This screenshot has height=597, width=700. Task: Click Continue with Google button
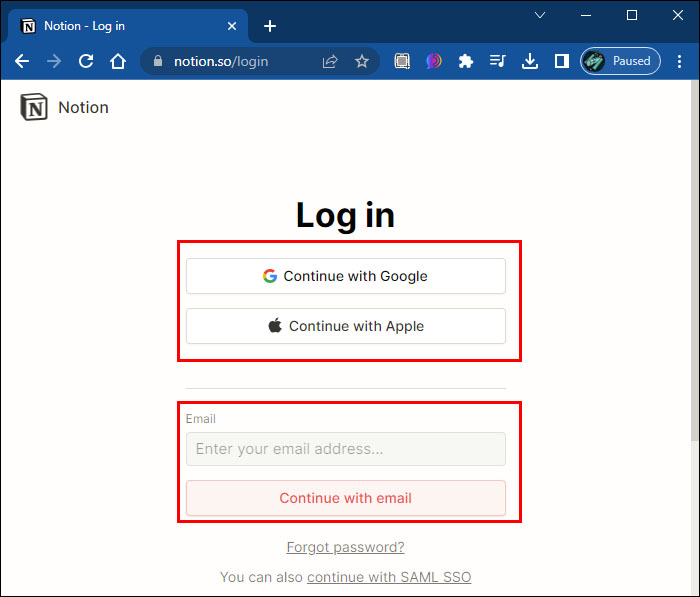pyautogui.click(x=346, y=276)
